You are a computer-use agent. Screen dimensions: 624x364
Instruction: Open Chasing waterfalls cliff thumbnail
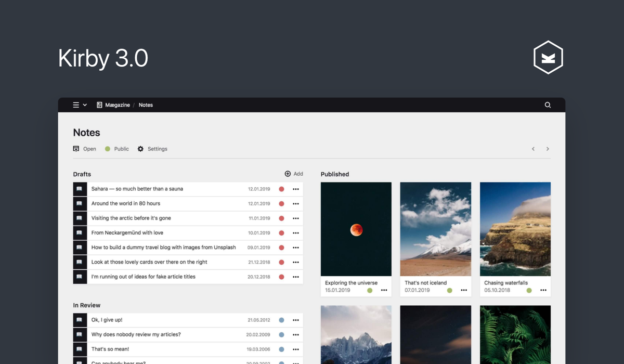click(x=515, y=229)
